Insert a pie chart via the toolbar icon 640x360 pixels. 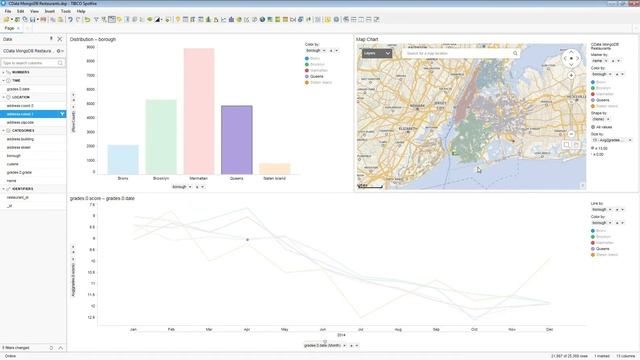(x=239, y=20)
